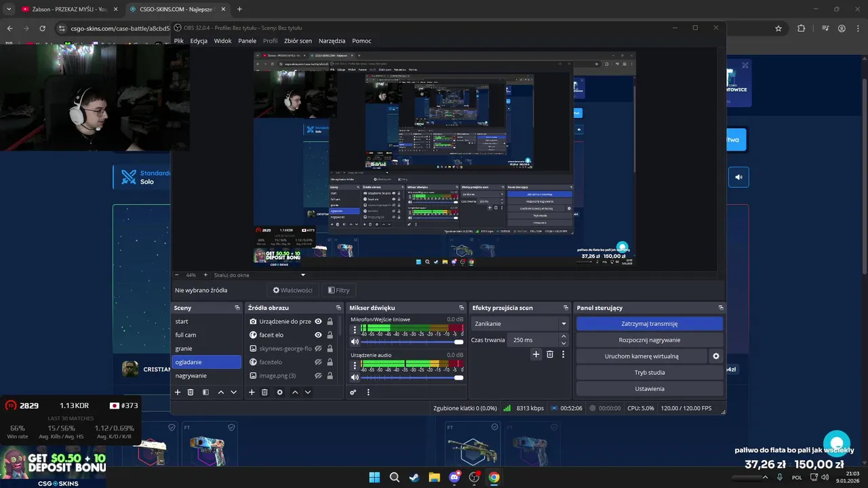This screenshot has width=868, height=488.
Task: Show skynews-george-flo source eye
Action: pyautogui.click(x=318, y=348)
